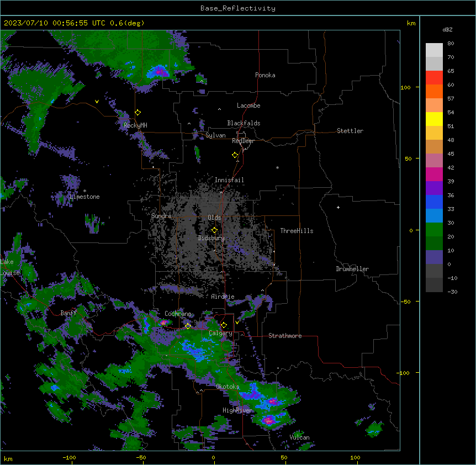
Task: Click the intense storm core southeast of HighRiver
Action: 268,420
